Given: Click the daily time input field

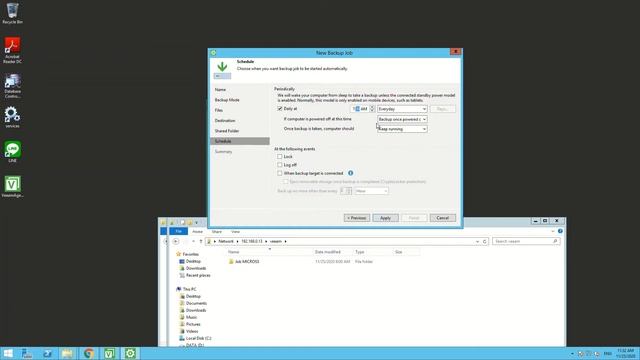Looking at the screenshot, I should coord(360,109).
